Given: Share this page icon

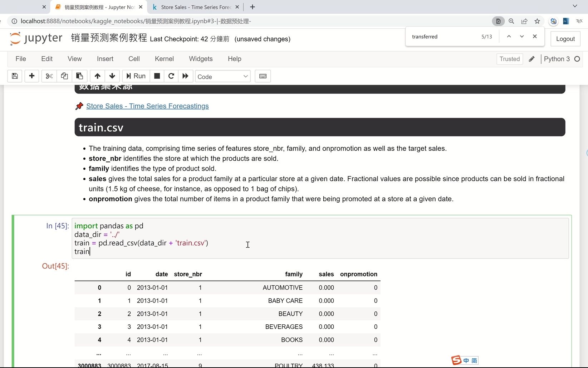Looking at the screenshot, I should tap(524, 21).
